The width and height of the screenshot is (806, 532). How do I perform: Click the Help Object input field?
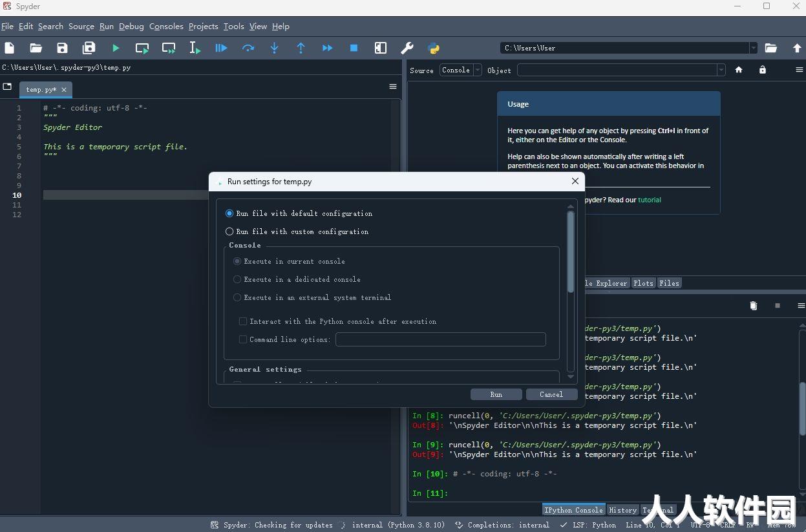click(x=617, y=70)
